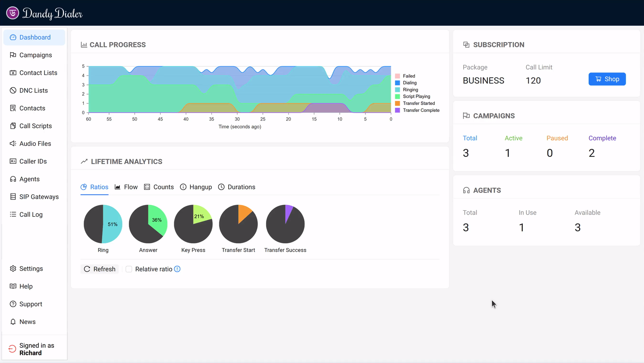
Task: Switch to the Flow analytics tab
Action: point(126,187)
